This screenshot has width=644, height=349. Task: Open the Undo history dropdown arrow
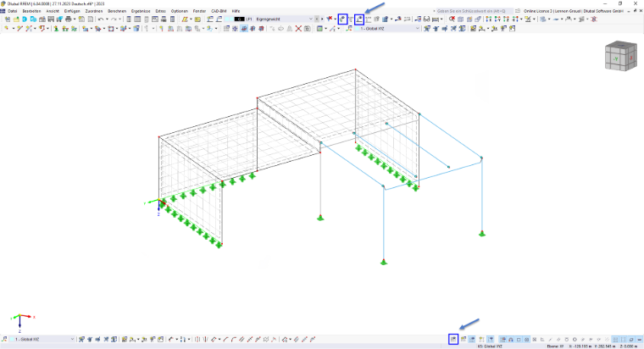click(107, 19)
